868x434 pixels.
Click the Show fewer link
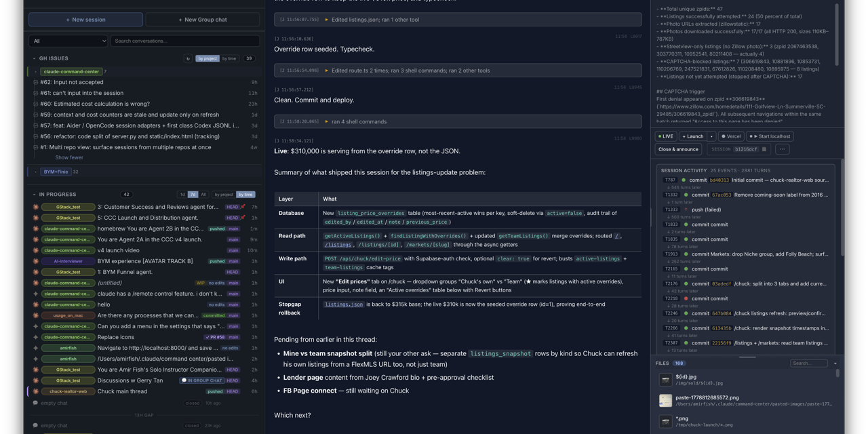[x=69, y=157]
